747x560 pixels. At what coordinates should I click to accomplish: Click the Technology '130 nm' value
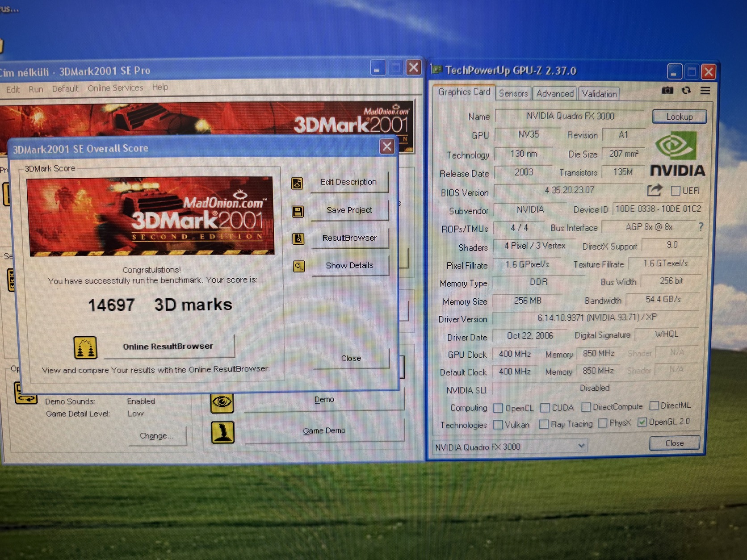(524, 154)
